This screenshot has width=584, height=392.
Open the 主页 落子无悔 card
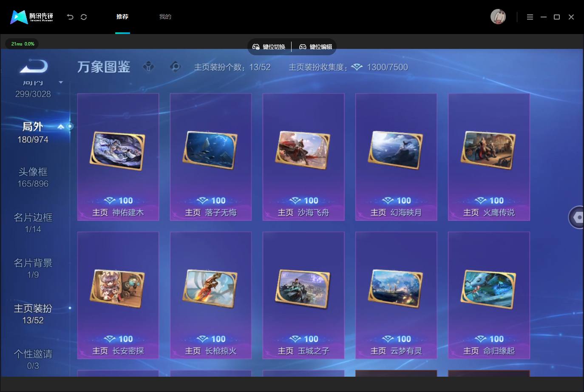pos(211,157)
